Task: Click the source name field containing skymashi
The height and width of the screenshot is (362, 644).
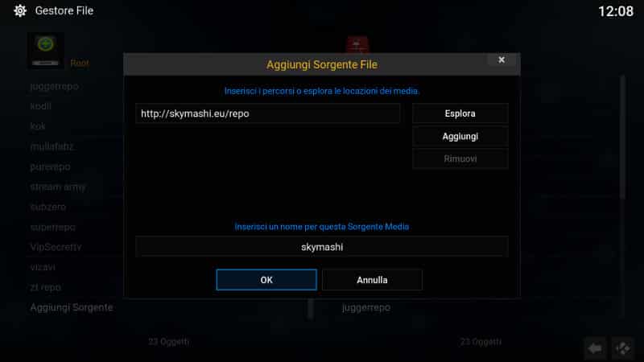Action: point(321,247)
